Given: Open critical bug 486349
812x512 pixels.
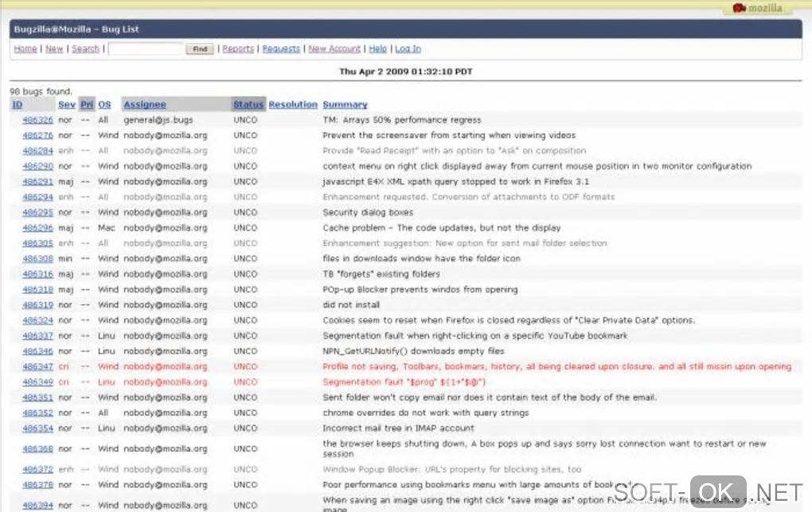Looking at the screenshot, I should click(37, 382).
